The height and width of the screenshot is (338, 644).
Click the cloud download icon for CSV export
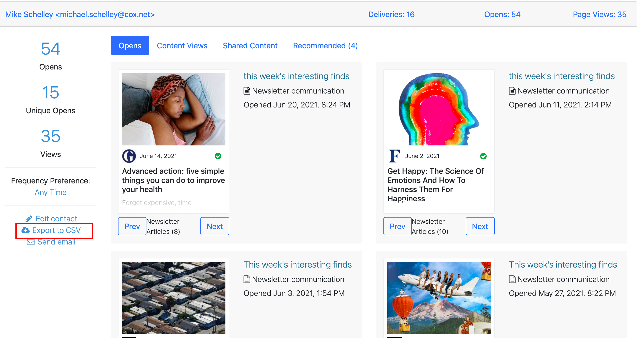[25, 230]
